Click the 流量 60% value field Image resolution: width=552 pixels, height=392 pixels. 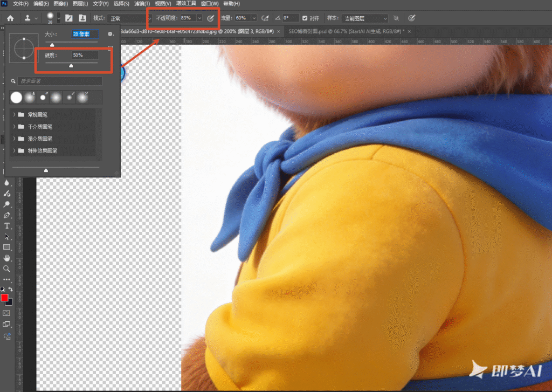[x=243, y=18]
